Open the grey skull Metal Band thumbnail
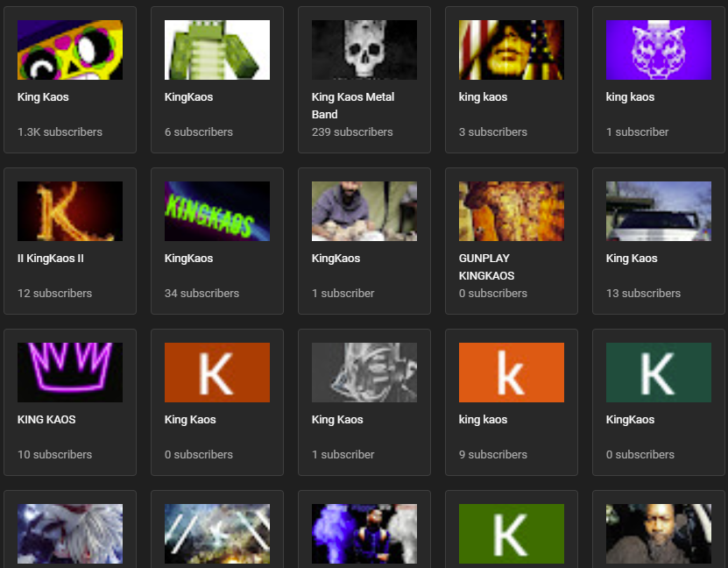Image resolution: width=728 pixels, height=568 pixels. pyautogui.click(x=364, y=50)
